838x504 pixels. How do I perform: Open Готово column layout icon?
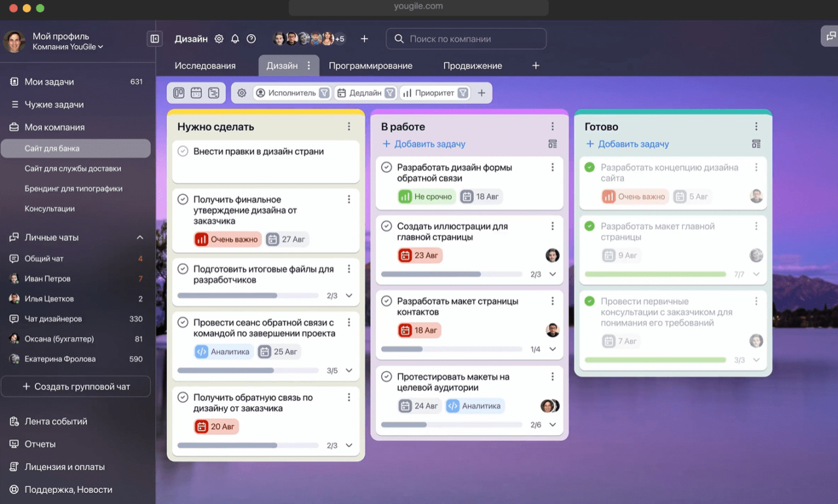point(756,144)
